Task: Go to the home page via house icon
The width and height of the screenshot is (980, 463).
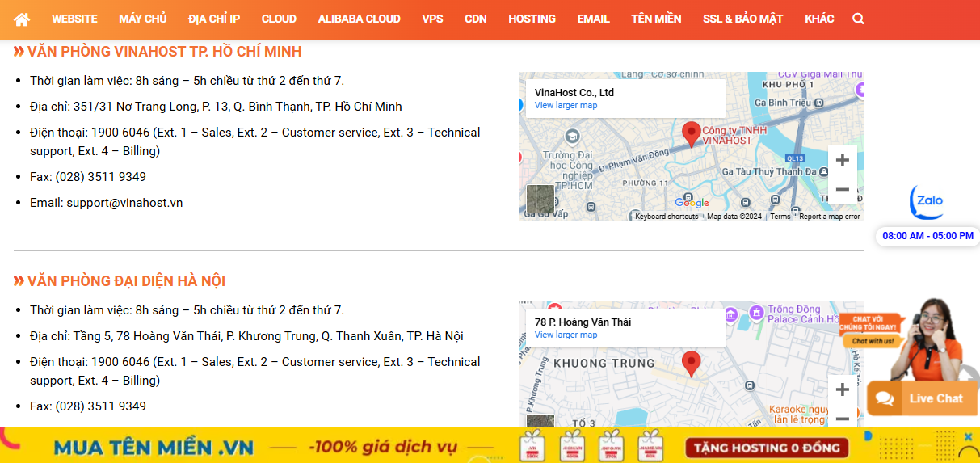Action: (22, 19)
